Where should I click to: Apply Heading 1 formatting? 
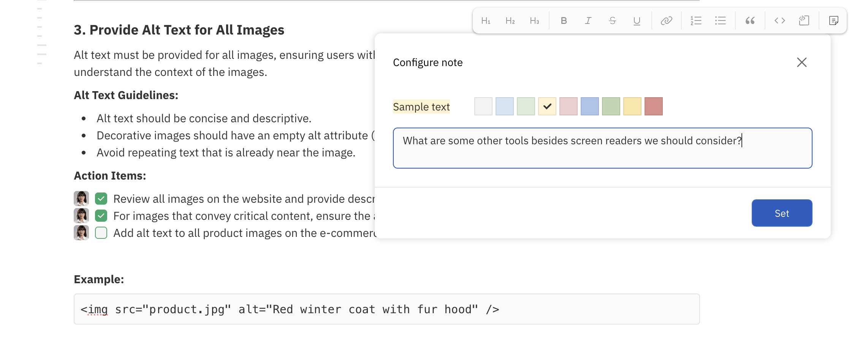(x=486, y=21)
